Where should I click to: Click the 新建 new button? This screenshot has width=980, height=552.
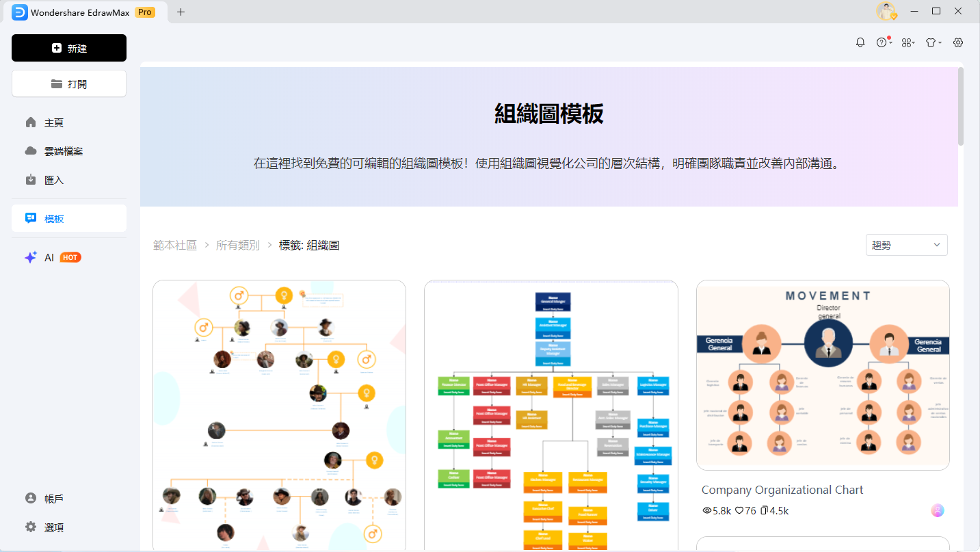(x=69, y=48)
